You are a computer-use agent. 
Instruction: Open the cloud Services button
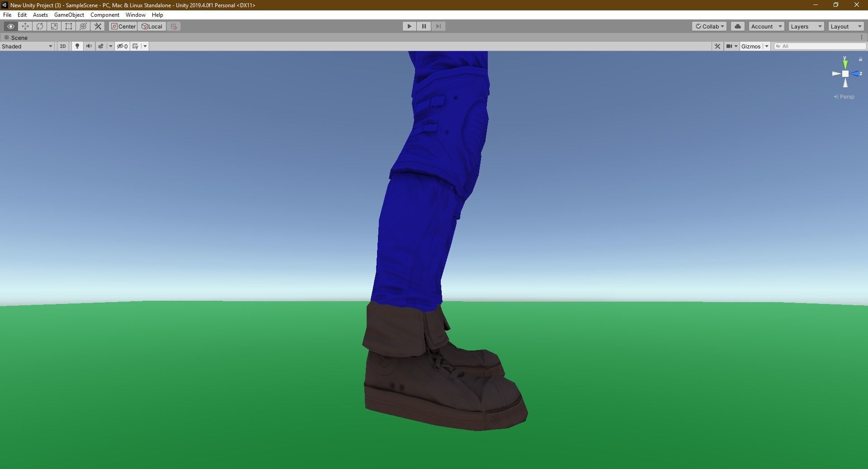738,26
